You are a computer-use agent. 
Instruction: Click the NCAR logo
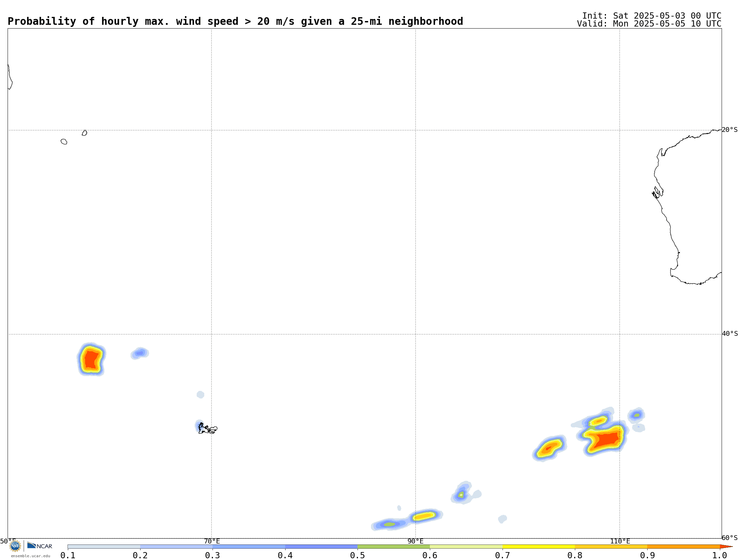[40, 546]
